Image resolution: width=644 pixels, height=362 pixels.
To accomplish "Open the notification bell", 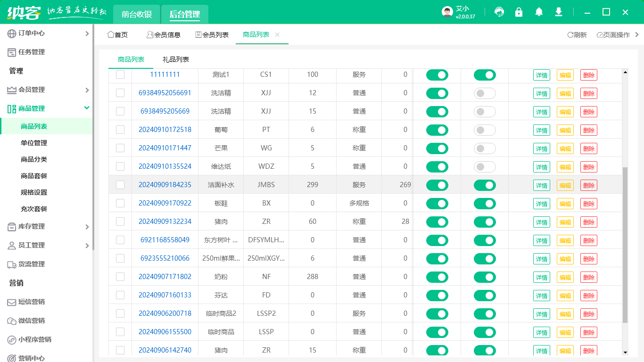I will coord(539,12).
